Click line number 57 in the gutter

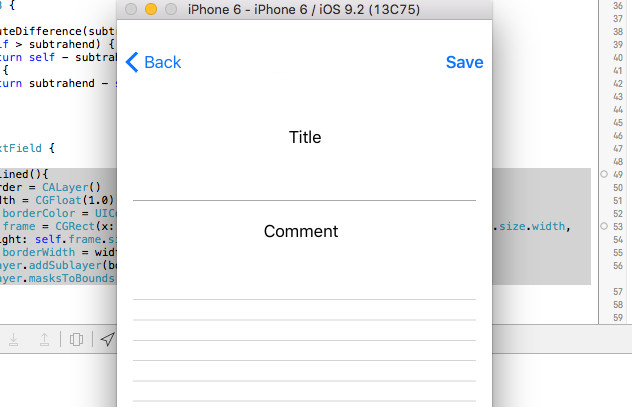(617, 291)
